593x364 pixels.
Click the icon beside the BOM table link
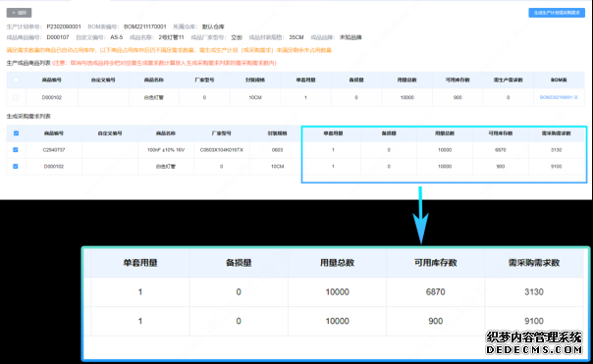[576, 97]
